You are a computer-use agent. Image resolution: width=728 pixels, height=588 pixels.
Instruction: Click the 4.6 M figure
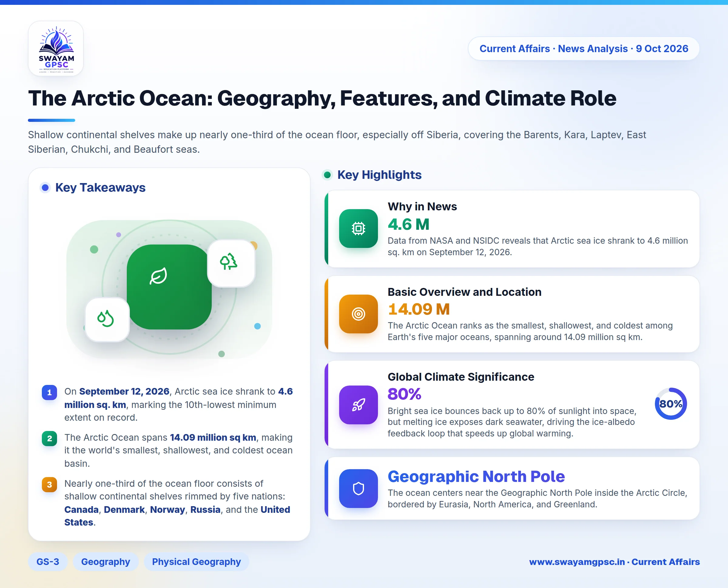408,224
